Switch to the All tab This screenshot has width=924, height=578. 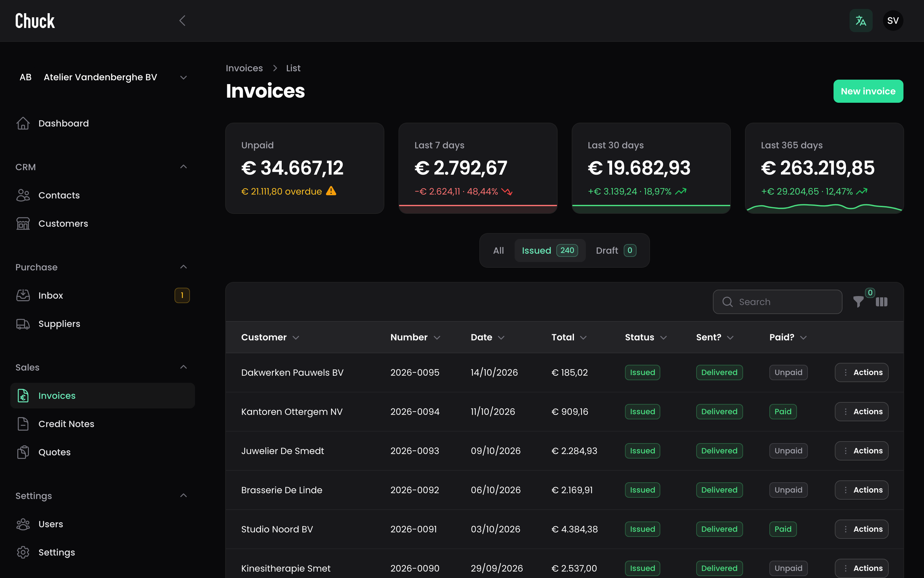tap(498, 250)
